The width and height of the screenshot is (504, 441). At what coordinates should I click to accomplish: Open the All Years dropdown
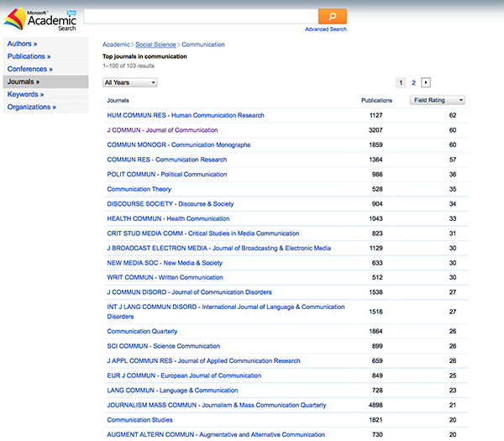click(130, 82)
